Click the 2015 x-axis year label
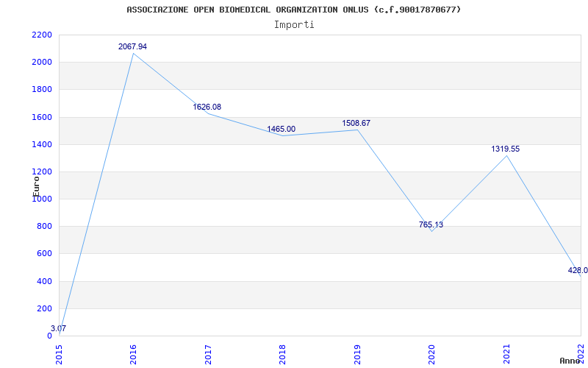The width and height of the screenshot is (588, 368). tap(60, 355)
